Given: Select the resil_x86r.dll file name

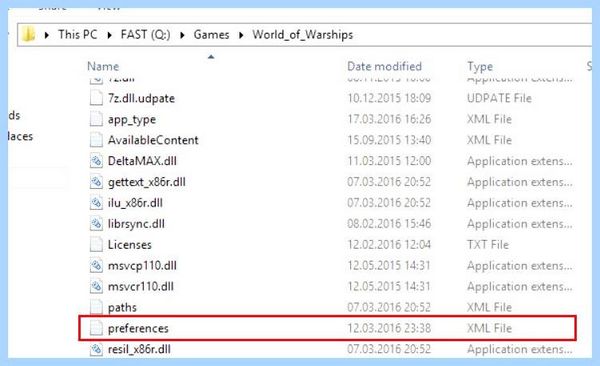Looking at the screenshot, I should coord(139,349).
